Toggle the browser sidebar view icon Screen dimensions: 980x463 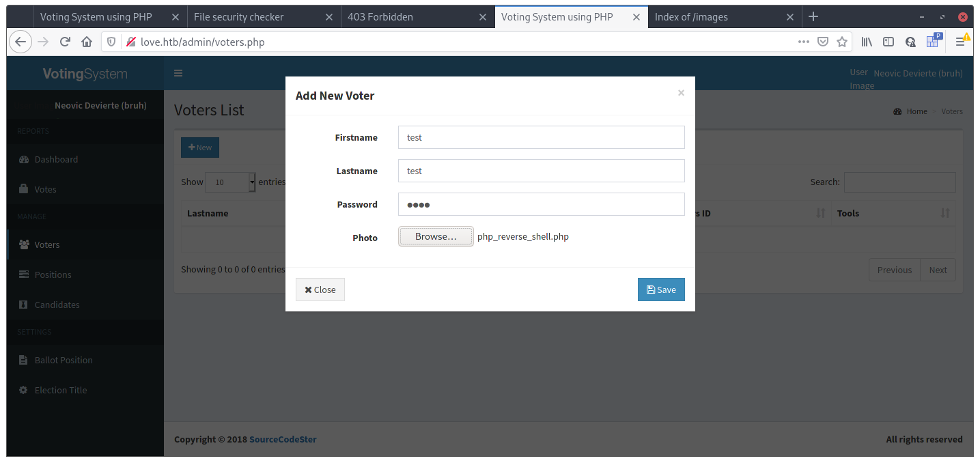pos(888,42)
